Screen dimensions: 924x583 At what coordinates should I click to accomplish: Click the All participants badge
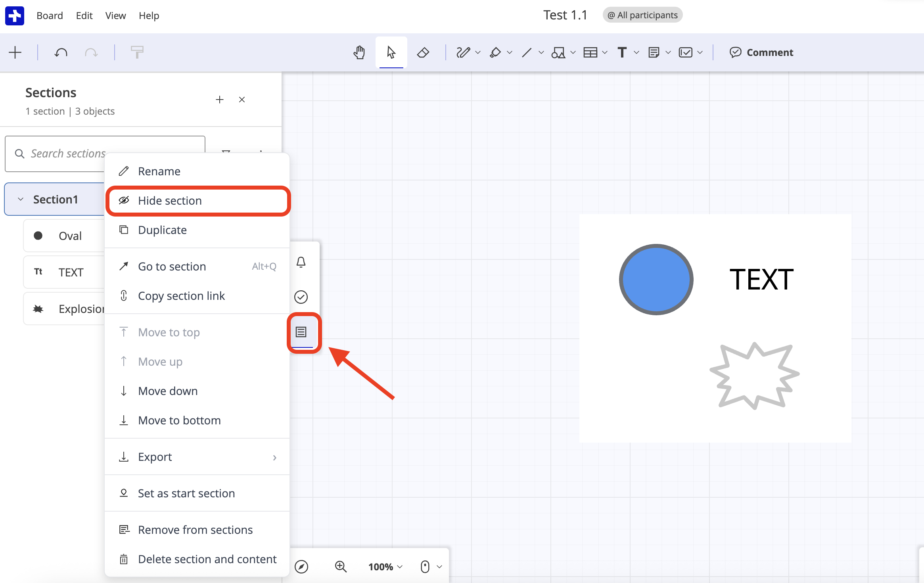coord(642,15)
